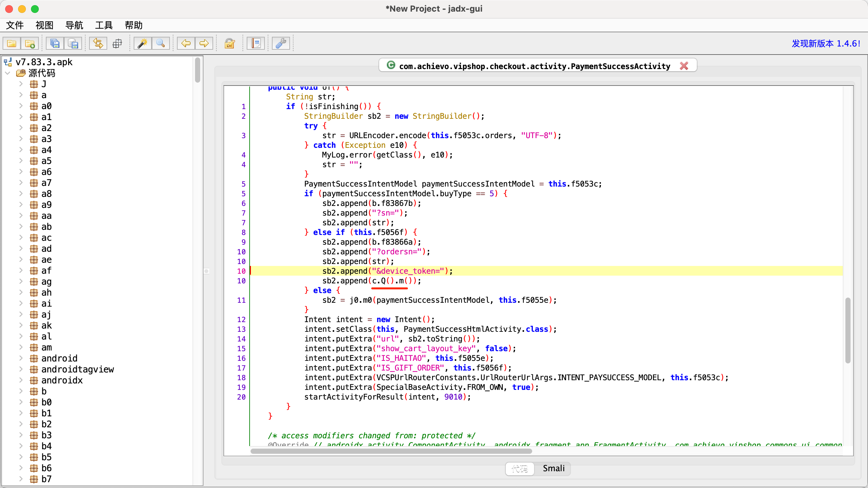Close the PaymentSuccessActivity tab with red X
The height and width of the screenshot is (488, 868).
pyautogui.click(x=684, y=66)
